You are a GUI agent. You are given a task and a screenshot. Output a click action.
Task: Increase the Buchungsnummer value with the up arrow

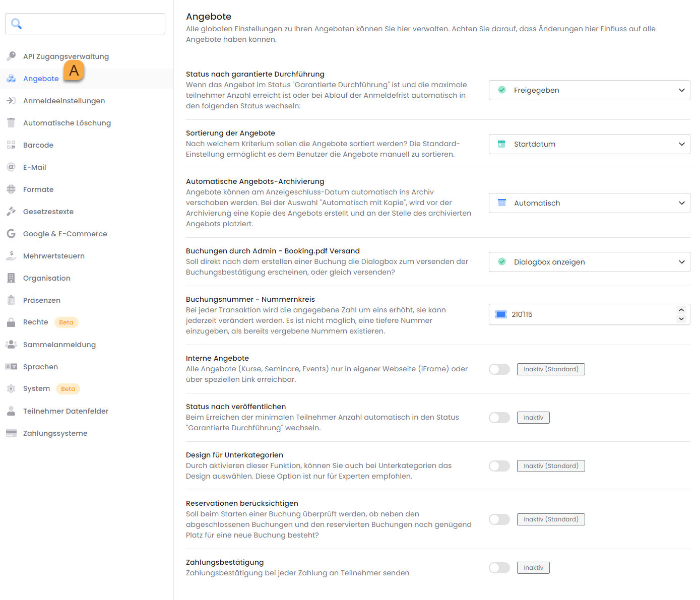pos(681,310)
